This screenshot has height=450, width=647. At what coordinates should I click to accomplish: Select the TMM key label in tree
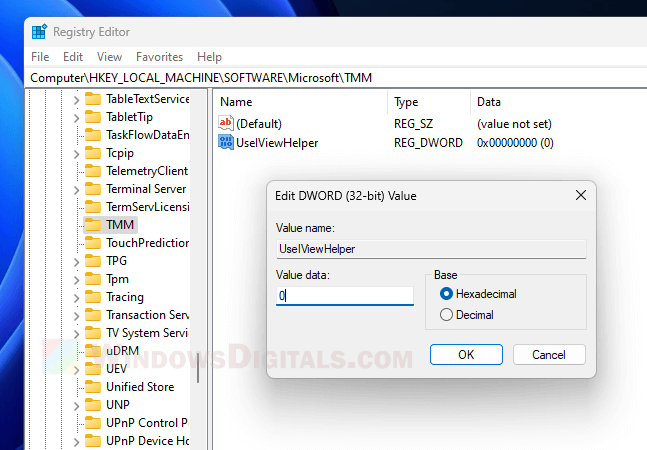click(120, 225)
